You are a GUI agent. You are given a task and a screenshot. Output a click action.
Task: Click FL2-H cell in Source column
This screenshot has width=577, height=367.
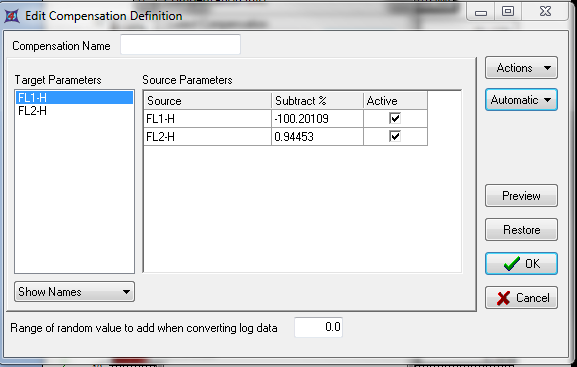tap(208, 137)
